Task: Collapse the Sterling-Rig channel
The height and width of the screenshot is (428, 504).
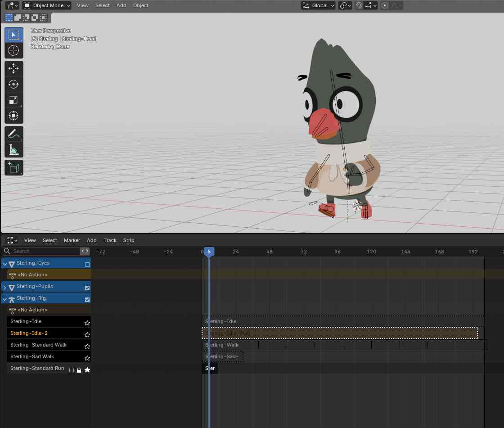Action: coord(4,299)
